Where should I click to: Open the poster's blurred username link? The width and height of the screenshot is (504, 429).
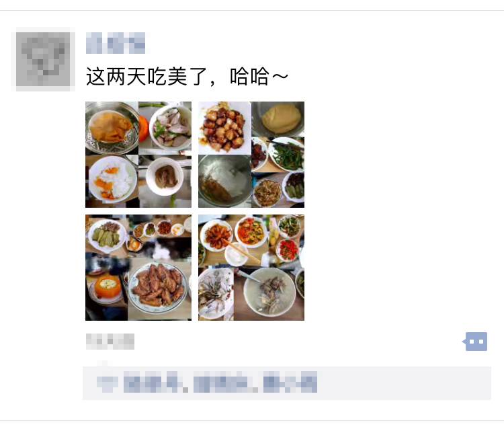click(x=116, y=43)
